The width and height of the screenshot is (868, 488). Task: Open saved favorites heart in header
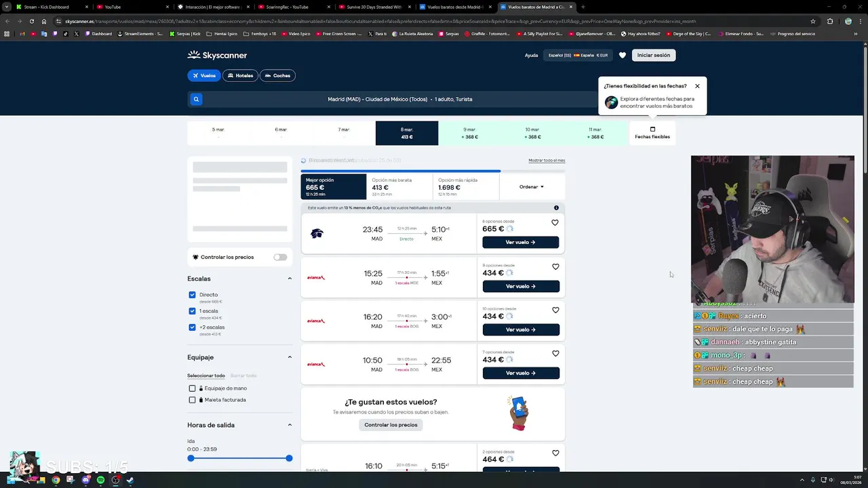(623, 56)
